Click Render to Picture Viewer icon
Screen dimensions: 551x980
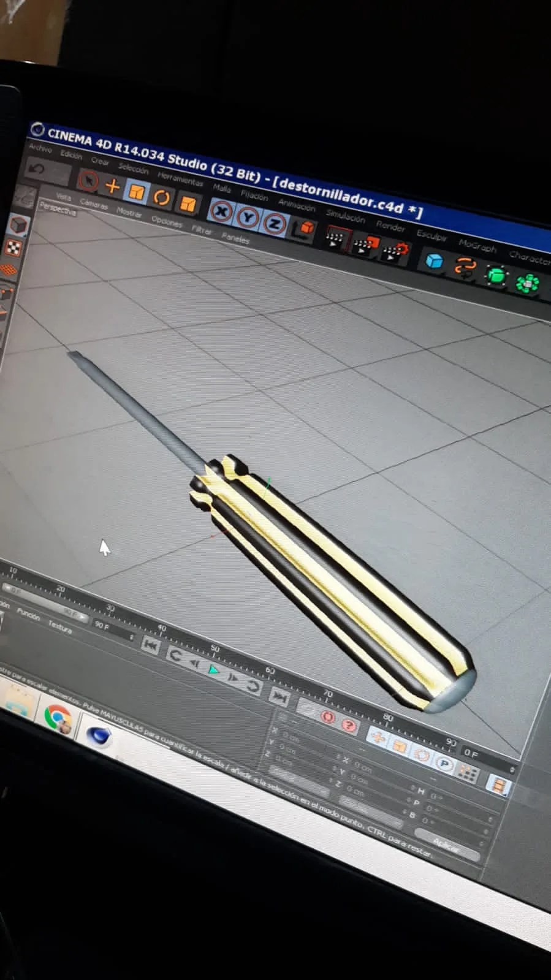(x=367, y=245)
